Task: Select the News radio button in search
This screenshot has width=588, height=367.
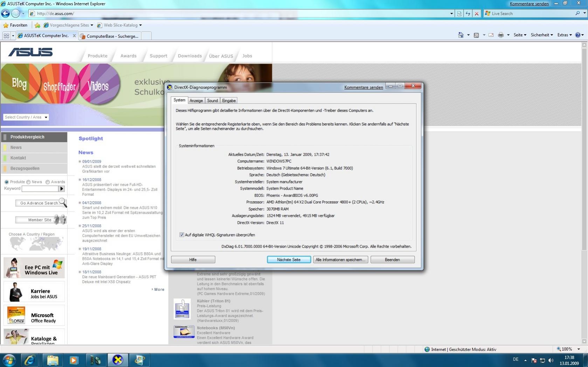Action: [x=28, y=182]
